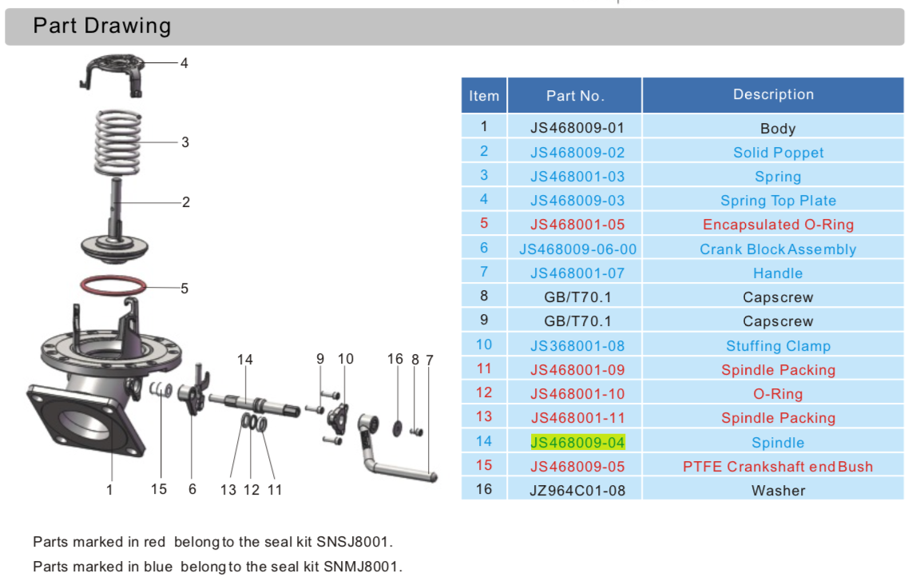Click the highlighted part number JS468009-04

[x=577, y=442]
